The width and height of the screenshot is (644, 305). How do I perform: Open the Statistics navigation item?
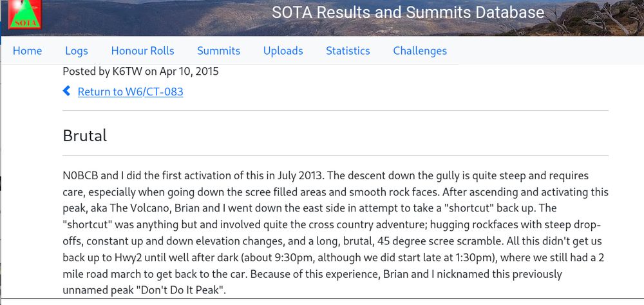[348, 51]
